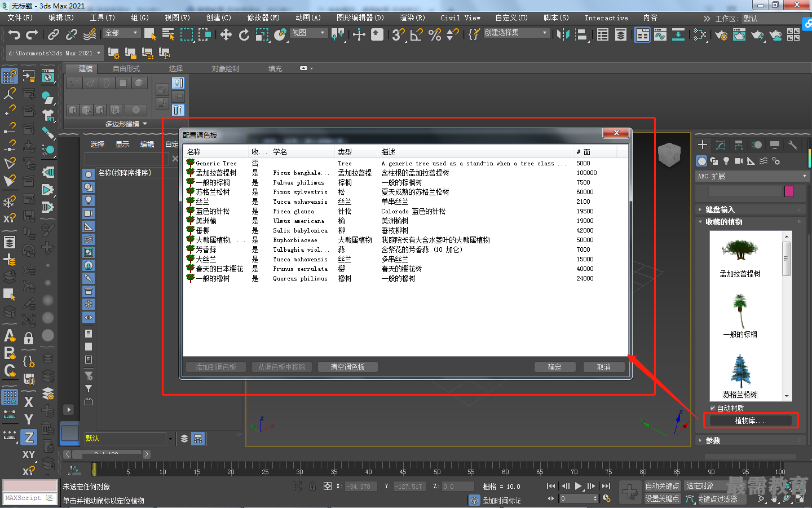Image resolution: width=812 pixels, height=508 pixels.
Task: Open the AEC 扩展 category dropdown
Action: pos(752,176)
